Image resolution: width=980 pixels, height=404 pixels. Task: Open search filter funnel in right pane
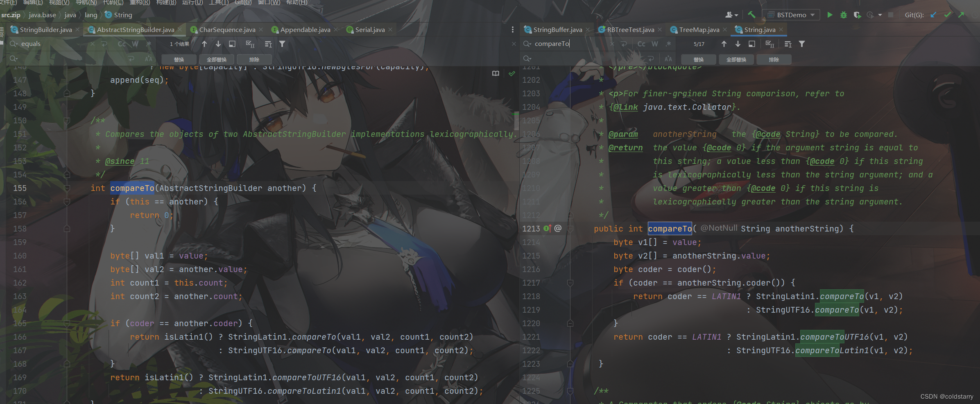click(802, 44)
